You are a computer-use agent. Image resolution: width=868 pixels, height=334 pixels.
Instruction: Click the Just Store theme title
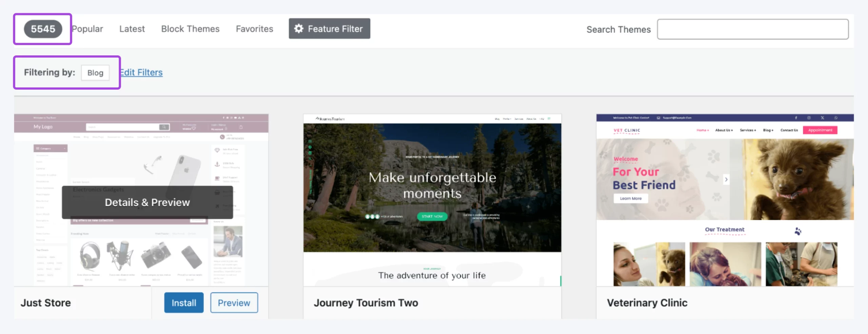click(46, 302)
